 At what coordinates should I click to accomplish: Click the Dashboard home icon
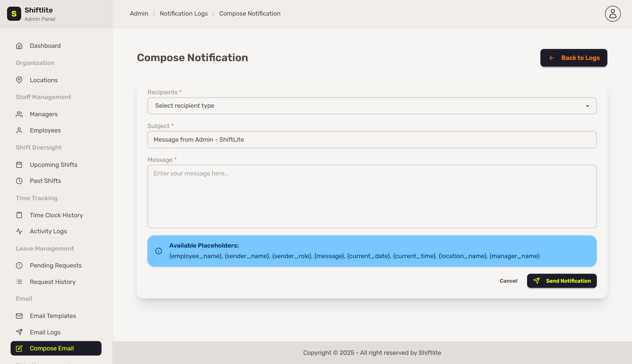pyautogui.click(x=19, y=46)
